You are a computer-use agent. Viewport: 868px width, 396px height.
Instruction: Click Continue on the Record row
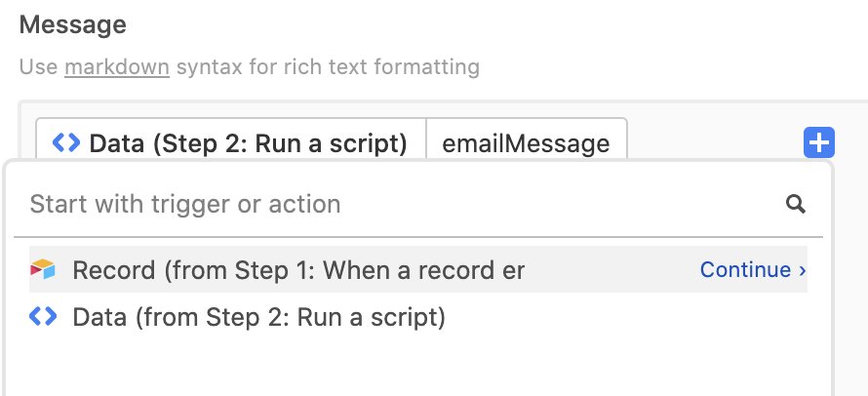pyautogui.click(x=746, y=270)
